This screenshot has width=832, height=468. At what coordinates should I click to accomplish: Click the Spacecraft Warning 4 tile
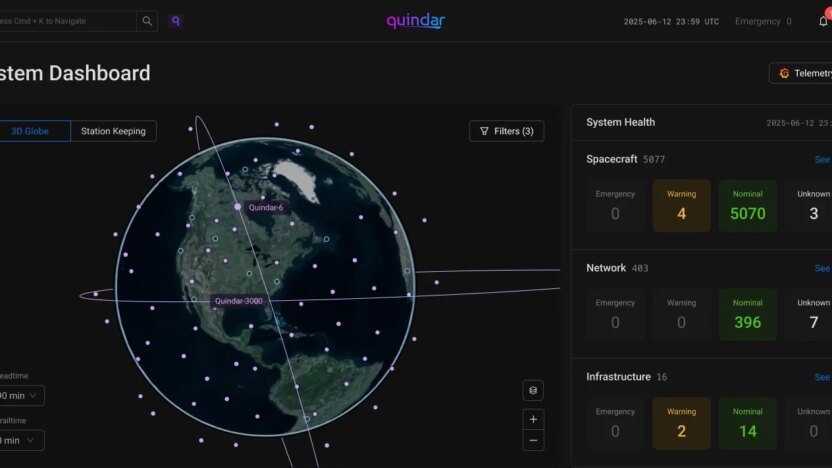681,205
